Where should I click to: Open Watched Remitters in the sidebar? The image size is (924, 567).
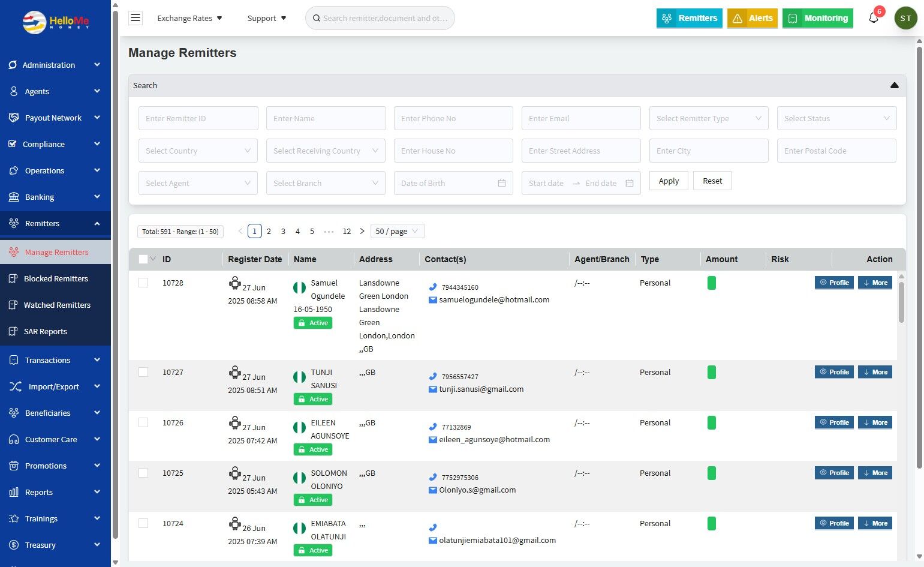tap(55, 305)
